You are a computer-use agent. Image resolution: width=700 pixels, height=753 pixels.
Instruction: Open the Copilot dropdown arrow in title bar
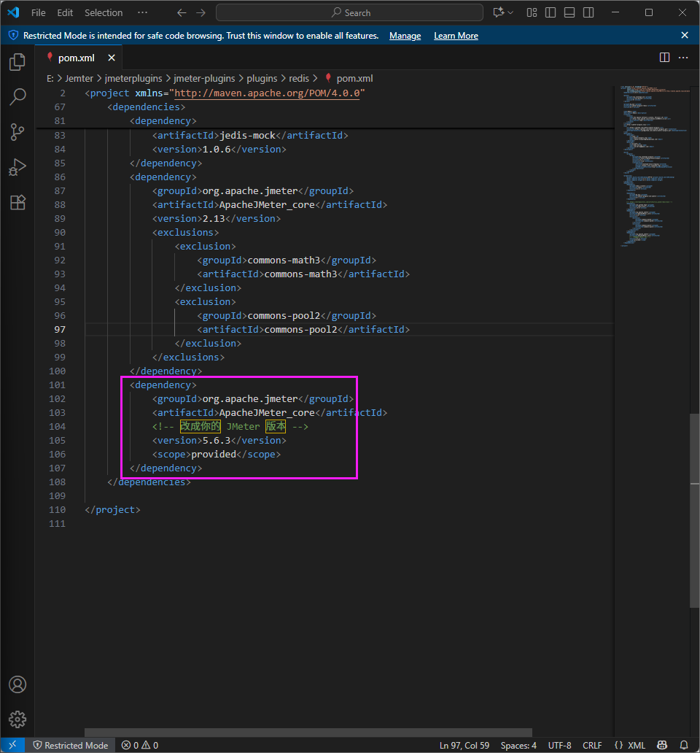tap(510, 12)
